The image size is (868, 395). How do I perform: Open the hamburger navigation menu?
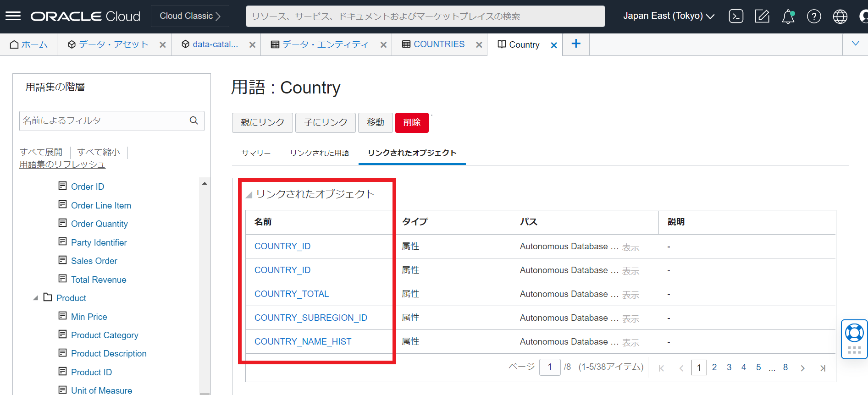[13, 16]
